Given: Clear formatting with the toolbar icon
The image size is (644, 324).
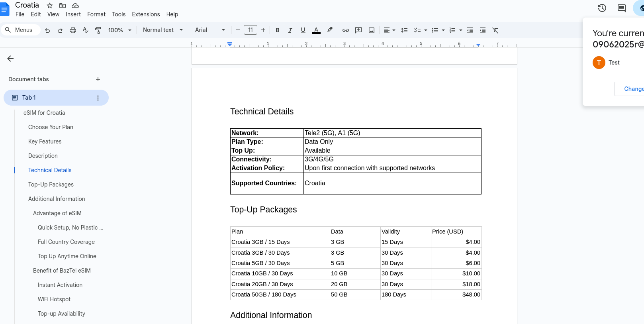Looking at the screenshot, I should click(495, 30).
